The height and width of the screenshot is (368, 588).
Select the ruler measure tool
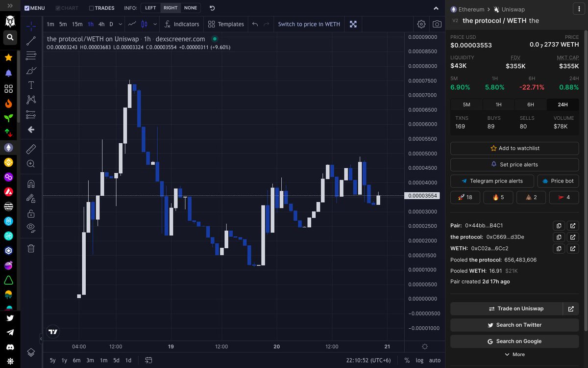pyautogui.click(x=31, y=149)
